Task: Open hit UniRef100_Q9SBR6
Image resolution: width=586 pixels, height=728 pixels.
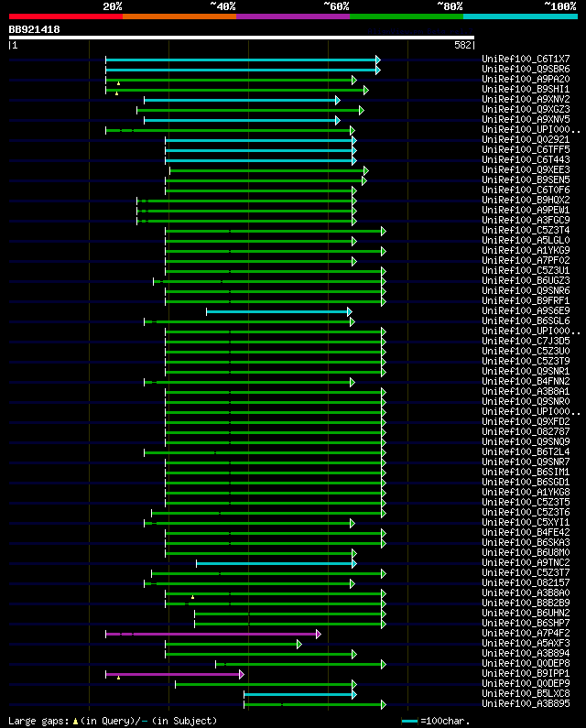Action: (x=526, y=70)
